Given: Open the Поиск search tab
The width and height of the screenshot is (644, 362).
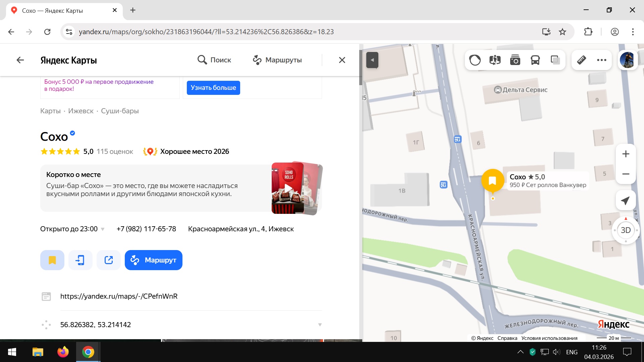Looking at the screenshot, I should click(x=214, y=60).
